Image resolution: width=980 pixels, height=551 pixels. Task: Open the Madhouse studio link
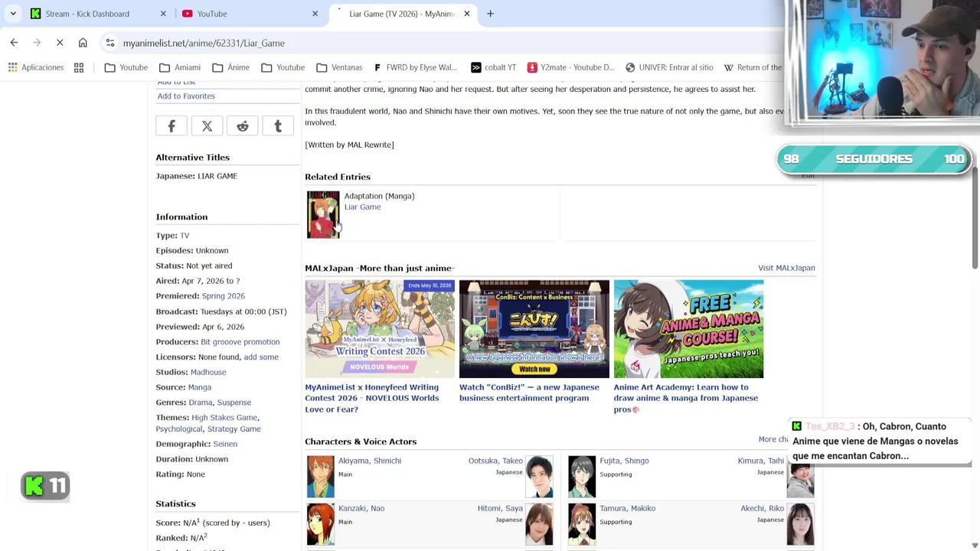[208, 372]
